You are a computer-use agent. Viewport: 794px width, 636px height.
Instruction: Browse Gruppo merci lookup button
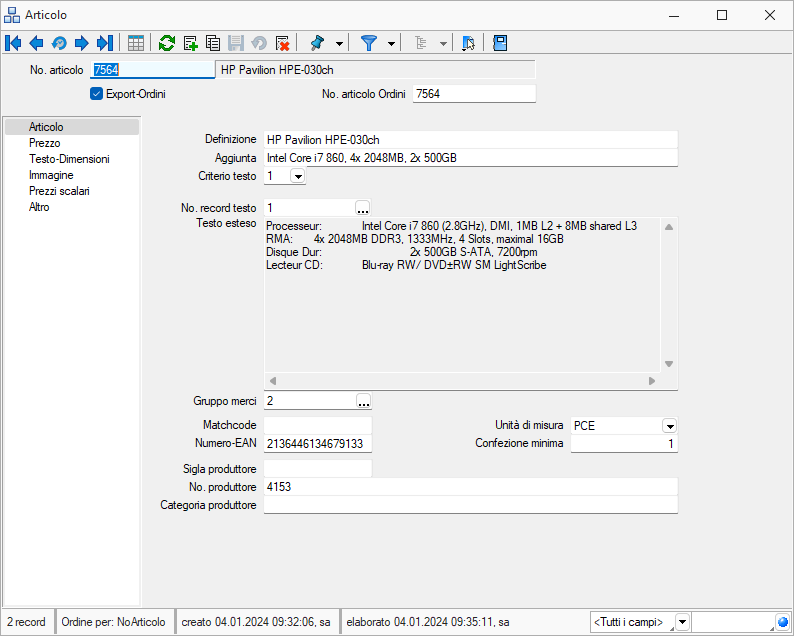(364, 401)
